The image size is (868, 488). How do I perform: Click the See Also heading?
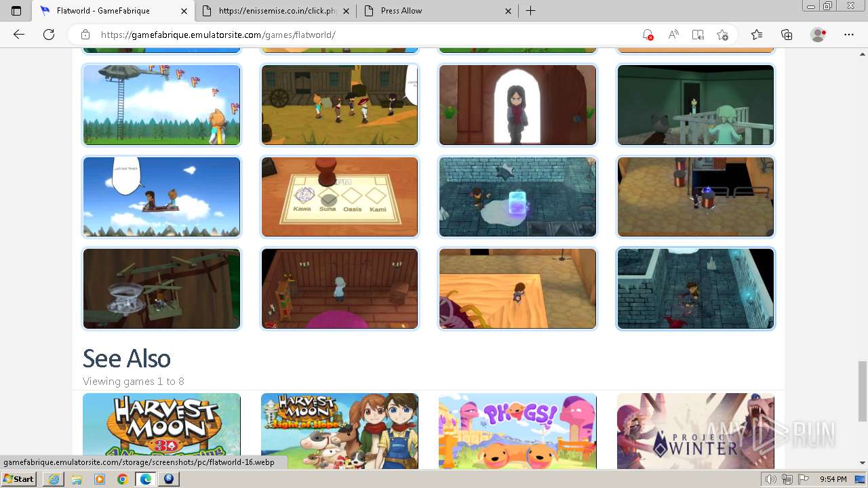127,359
